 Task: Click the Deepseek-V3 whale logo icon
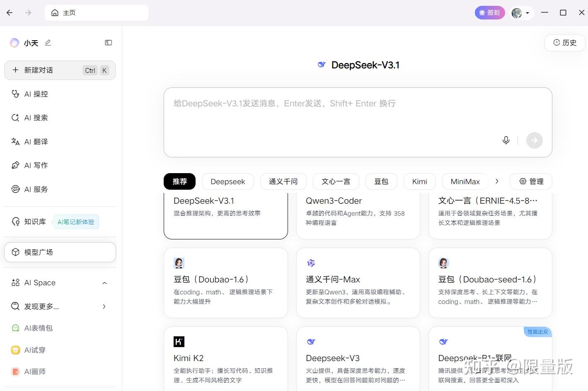(311, 342)
